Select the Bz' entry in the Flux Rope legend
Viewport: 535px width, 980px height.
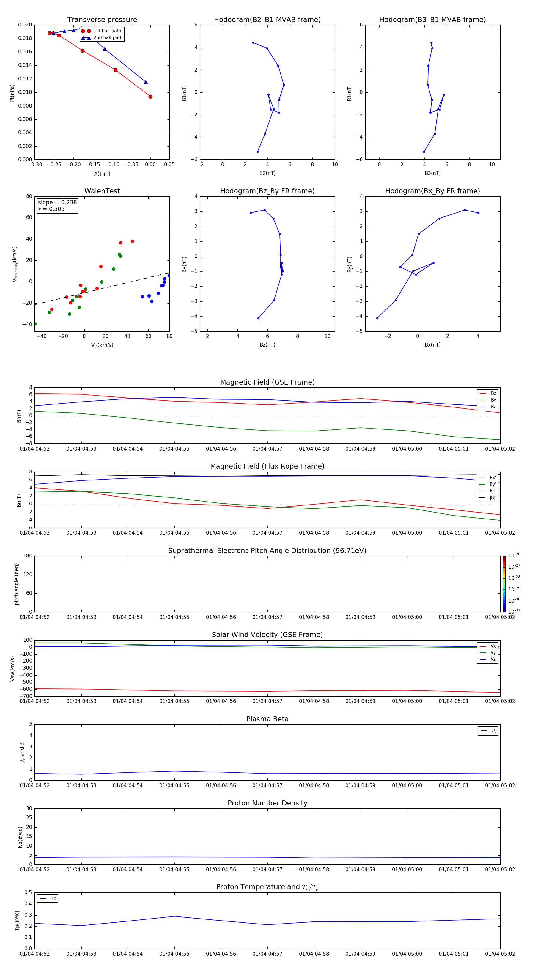(x=487, y=491)
